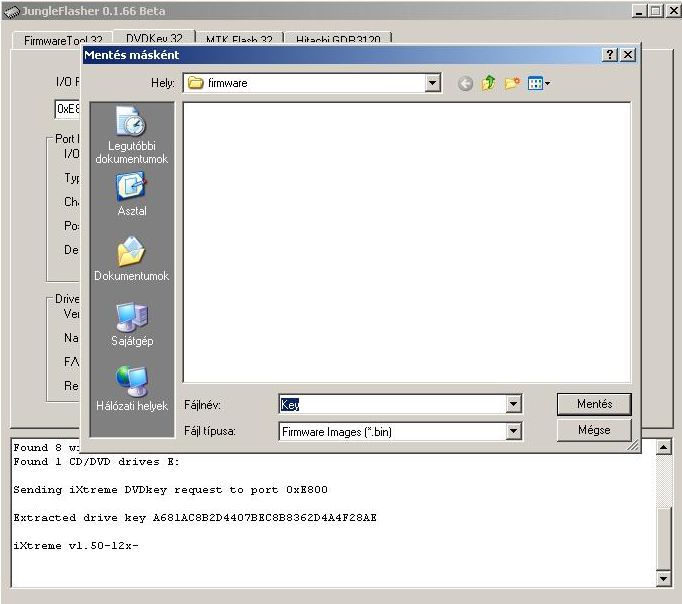Create a new folder with the toolbar icon
The height and width of the screenshot is (604, 682).
coord(512,84)
